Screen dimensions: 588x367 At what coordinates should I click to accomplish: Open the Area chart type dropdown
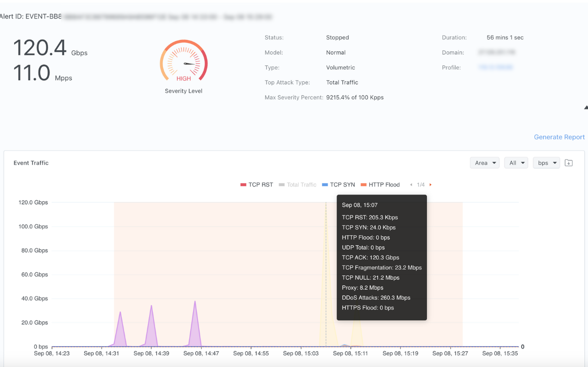pyautogui.click(x=485, y=163)
